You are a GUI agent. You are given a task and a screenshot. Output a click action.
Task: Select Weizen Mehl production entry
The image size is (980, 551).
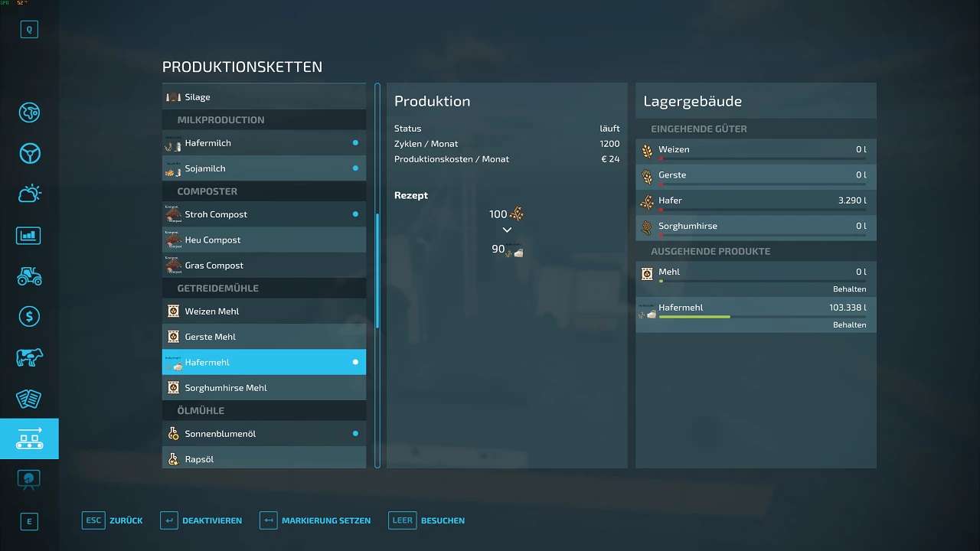click(x=263, y=311)
